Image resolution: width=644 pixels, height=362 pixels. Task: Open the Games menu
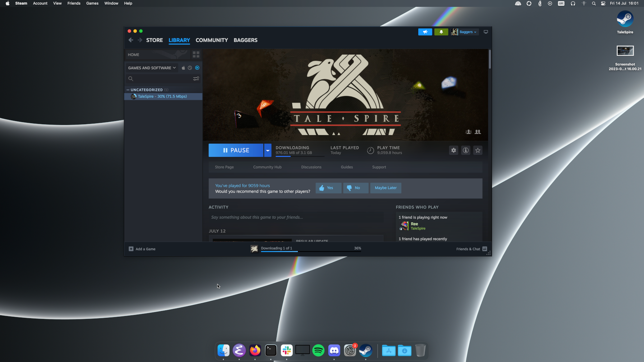click(92, 3)
